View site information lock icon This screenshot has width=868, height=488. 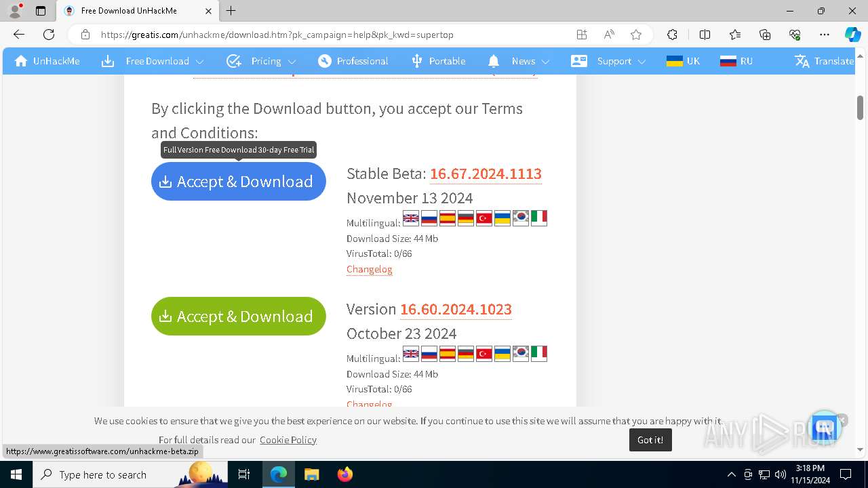(85, 35)
